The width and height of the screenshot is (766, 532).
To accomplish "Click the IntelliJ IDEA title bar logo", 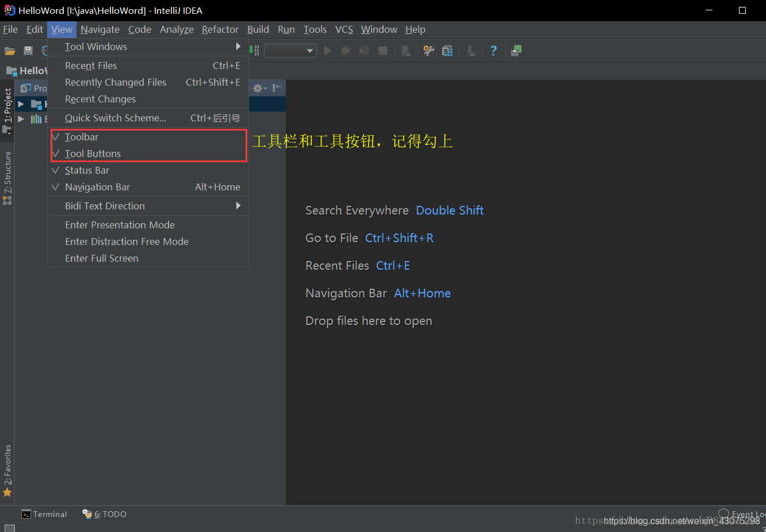I will click(9, 10).
